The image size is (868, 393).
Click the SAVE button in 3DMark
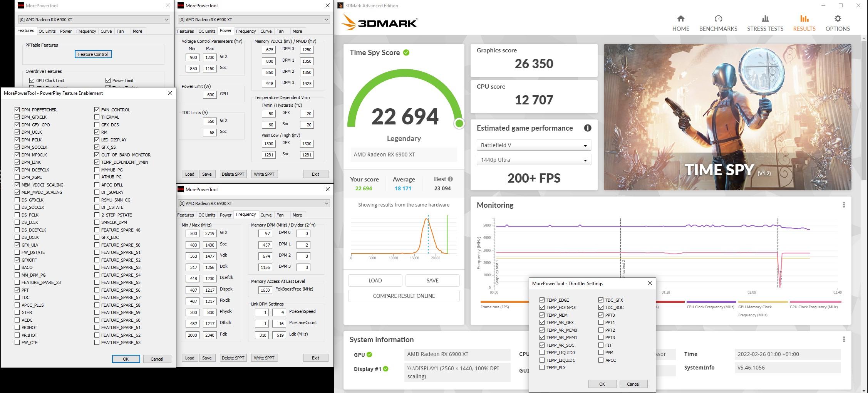click(x=432, y=280)
